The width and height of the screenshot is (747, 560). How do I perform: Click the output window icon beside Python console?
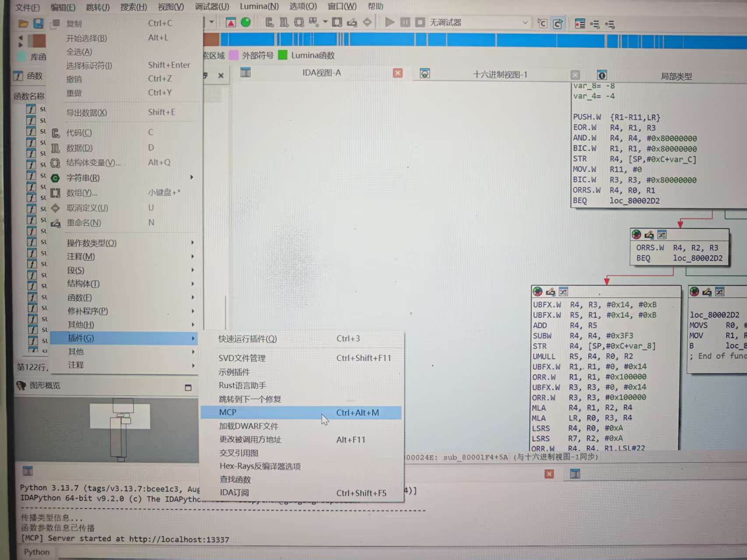28,471
